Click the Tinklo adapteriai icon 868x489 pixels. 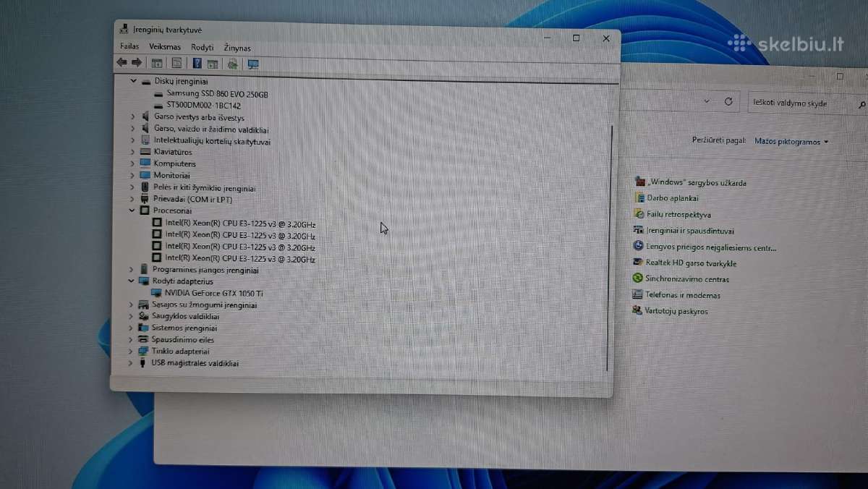pyautogui.click(x=143, y=351)
